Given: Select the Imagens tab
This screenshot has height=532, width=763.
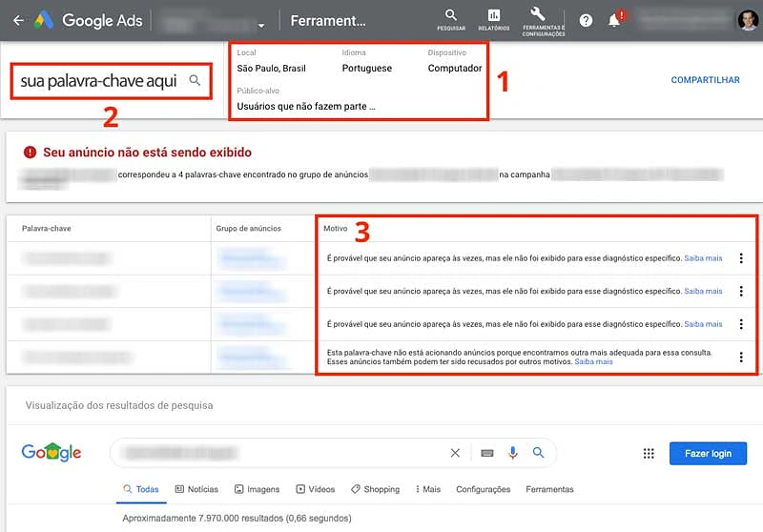Looking at the screenshot, I should [257, 490].
